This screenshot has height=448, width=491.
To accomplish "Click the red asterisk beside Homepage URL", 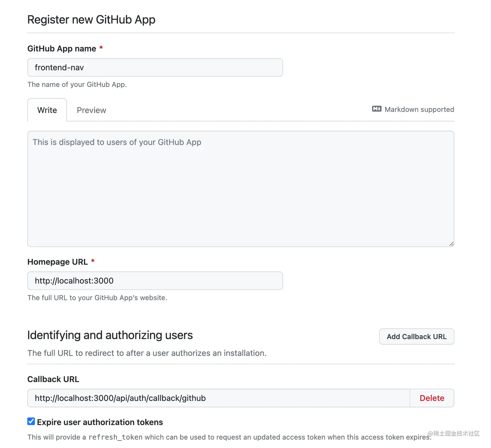I will [x=93, y=261].
